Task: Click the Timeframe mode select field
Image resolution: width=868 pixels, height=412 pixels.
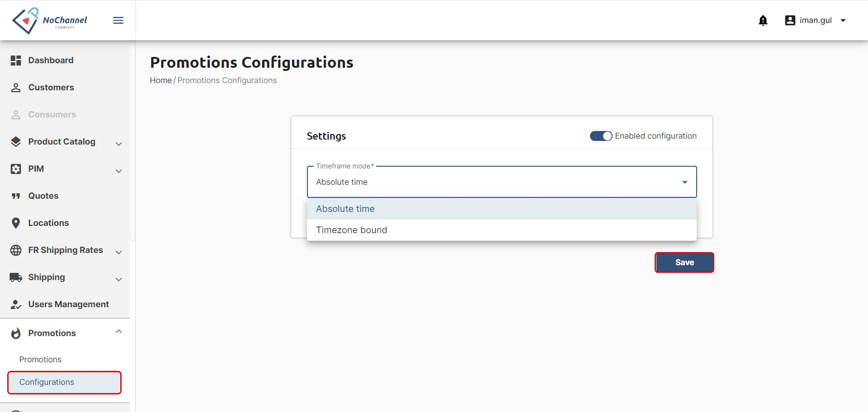Action: point(502,182)
